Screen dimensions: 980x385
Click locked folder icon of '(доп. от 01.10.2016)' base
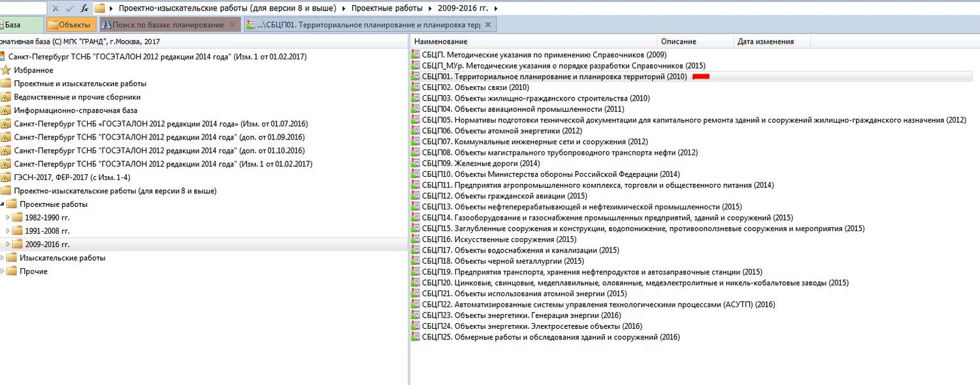[x=6, y=151]
